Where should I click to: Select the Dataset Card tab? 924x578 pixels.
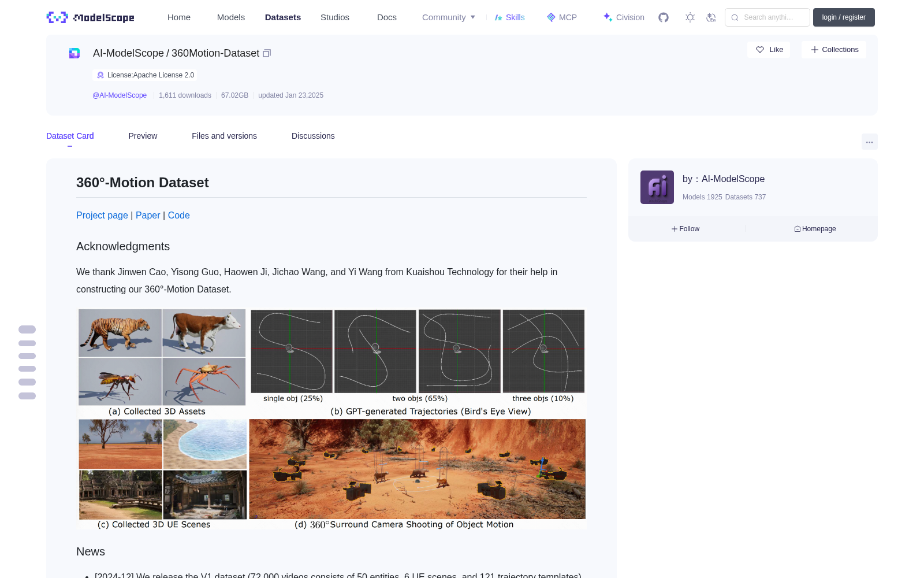pyautogui.click(x=70, y=136)
